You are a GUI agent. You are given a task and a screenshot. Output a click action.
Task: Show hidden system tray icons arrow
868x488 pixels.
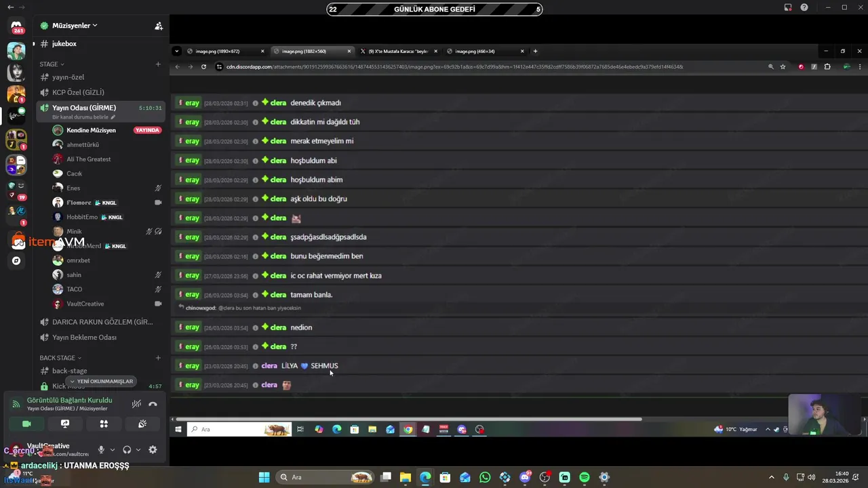pos(771,477)
